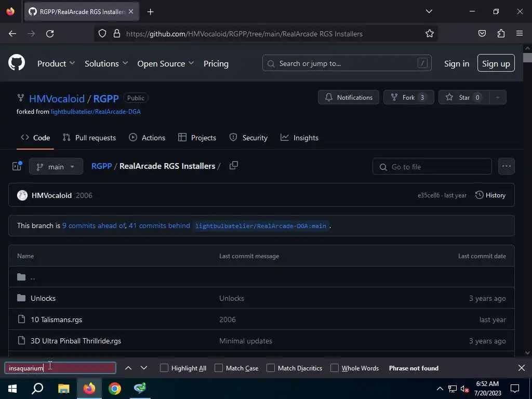Switch to the Projects tab
This screenshot has height=399, width=532.
[197, 137]
